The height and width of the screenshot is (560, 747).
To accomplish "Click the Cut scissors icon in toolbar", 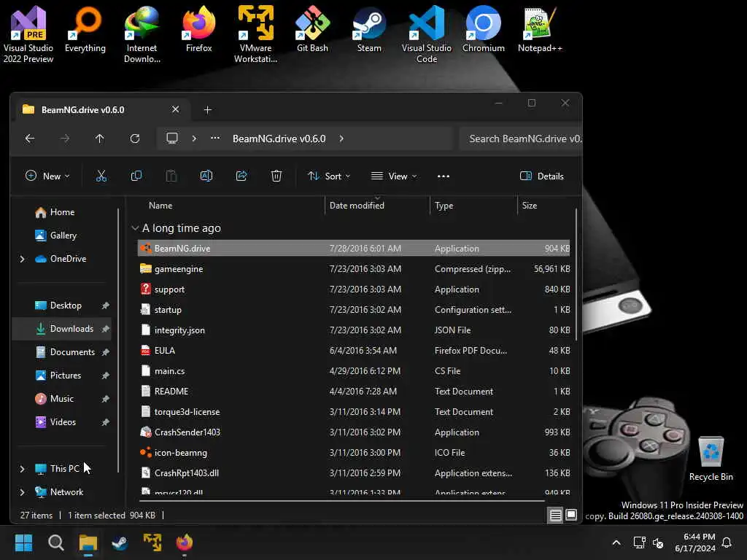I will pyautogui.click(x=101, y=176).
